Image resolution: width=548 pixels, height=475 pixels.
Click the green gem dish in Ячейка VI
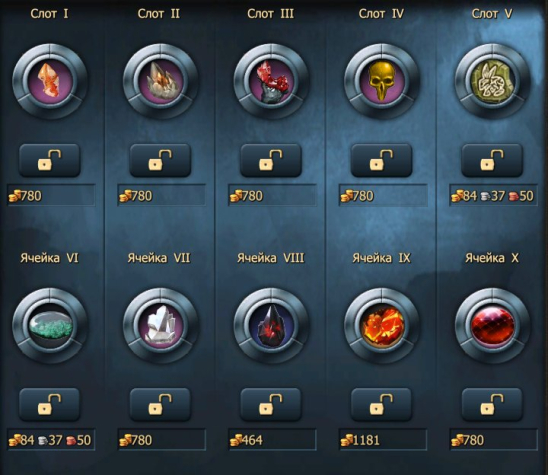click(50, 326)
